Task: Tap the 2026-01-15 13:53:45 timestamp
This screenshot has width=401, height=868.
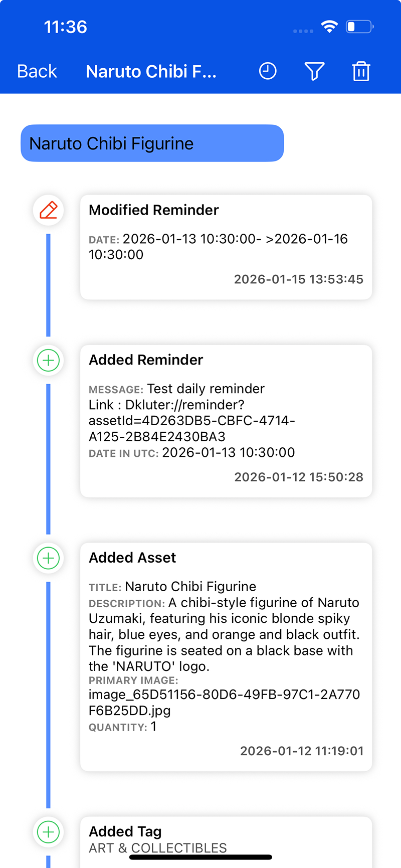Action: [x=298, y=279]
